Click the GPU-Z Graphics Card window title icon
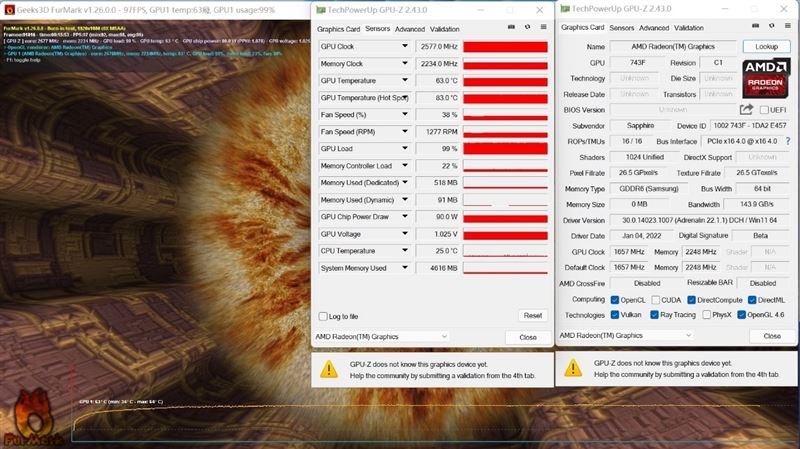The width and height of the screenshot is (800, 449). click(565, 9)
